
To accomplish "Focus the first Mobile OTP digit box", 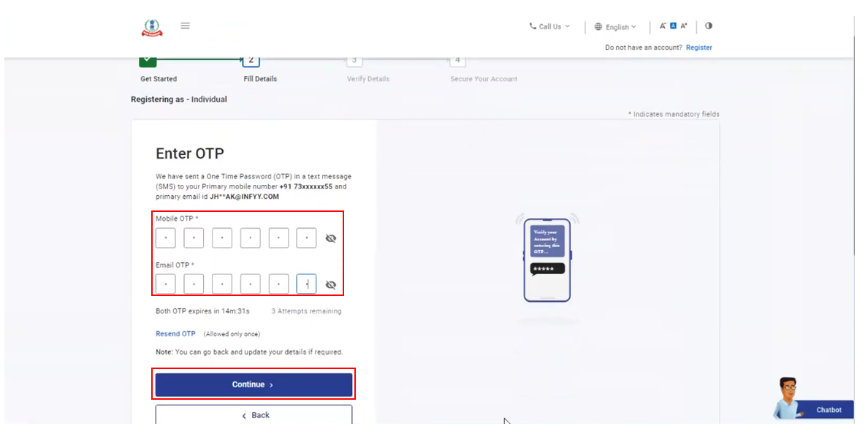I will pyautogui.click(x=166, y=238).
